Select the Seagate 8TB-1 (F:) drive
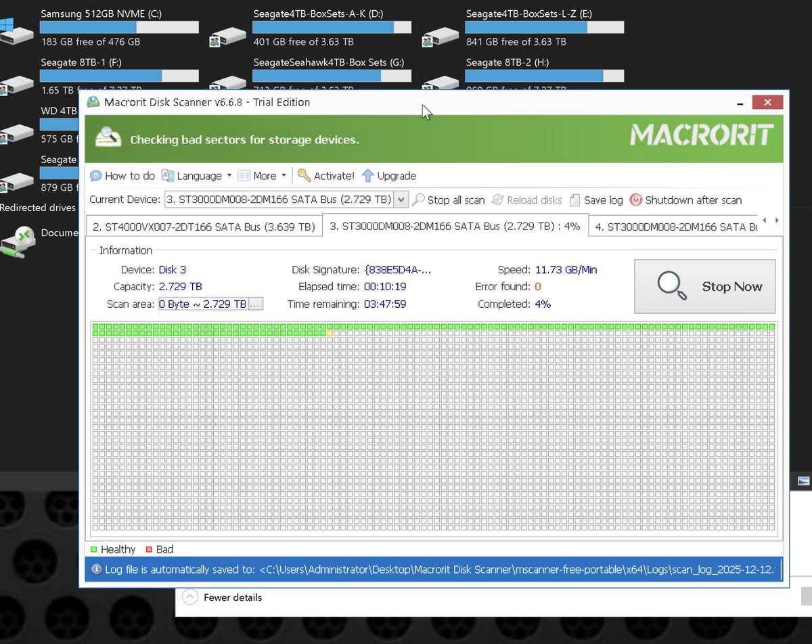812x644 pixels. click(100, 76)
